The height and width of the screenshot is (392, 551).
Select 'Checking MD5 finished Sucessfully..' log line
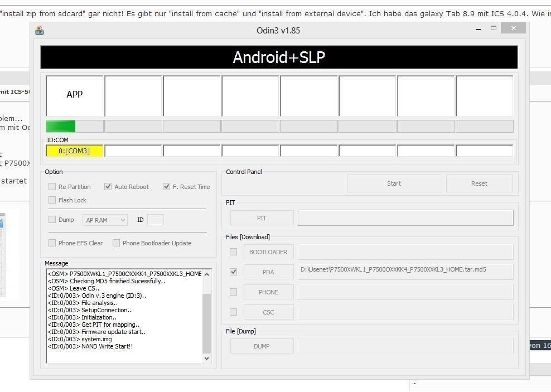[x=107, y=281]
